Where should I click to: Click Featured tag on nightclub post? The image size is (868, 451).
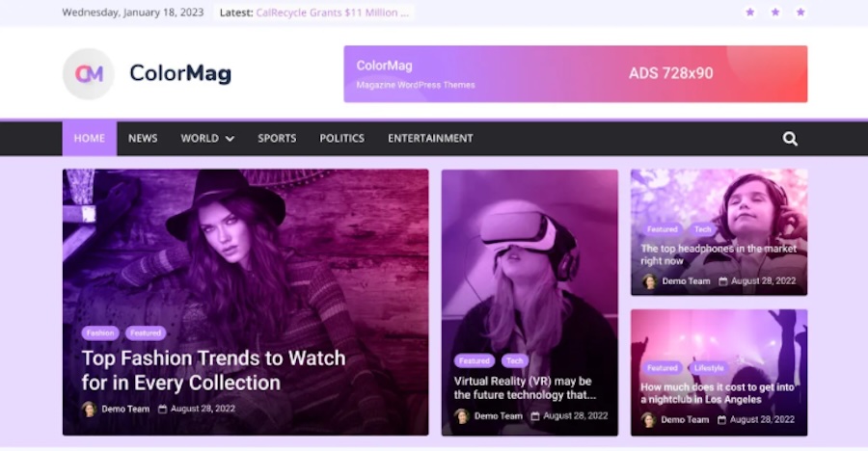662,367
